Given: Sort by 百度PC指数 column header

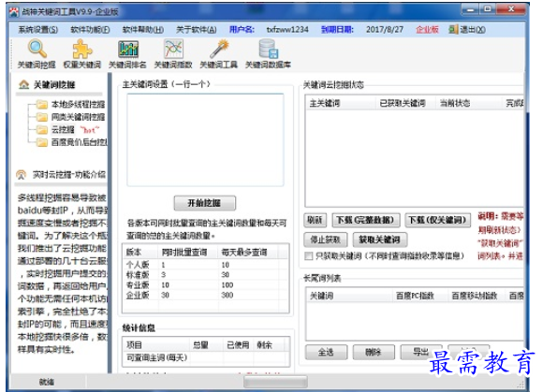Looking at the screenshot, I should point(420,296).
